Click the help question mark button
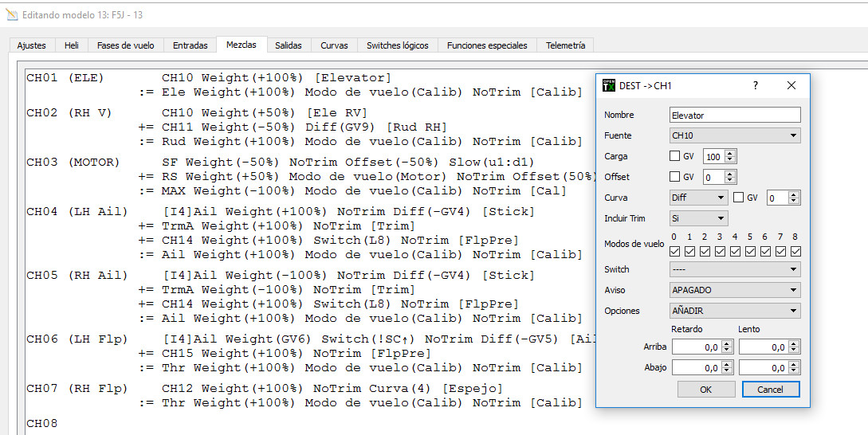868x435 pixels. point(756,85)
